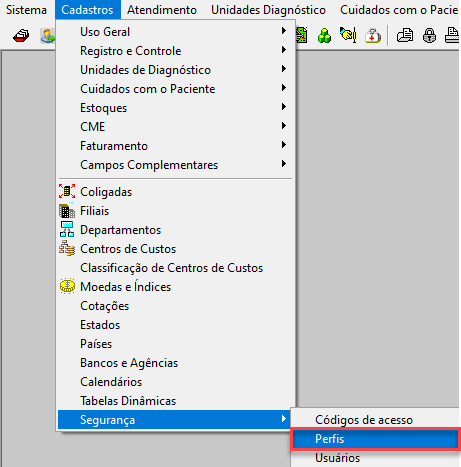Image resolution: width=461 pixels, height=467 pixels.
Task: Click the yellow documents folder toolbar icon
Action: pos(405,35)
